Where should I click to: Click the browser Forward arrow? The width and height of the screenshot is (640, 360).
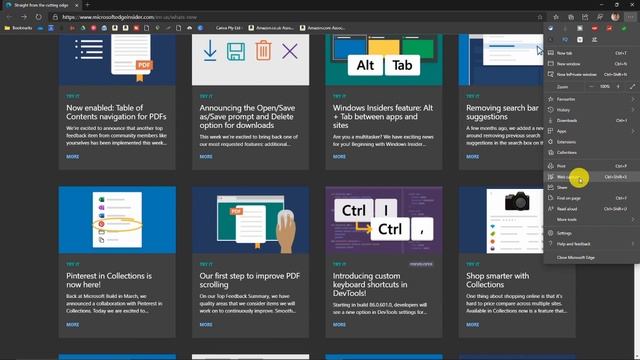pos(24,17)
